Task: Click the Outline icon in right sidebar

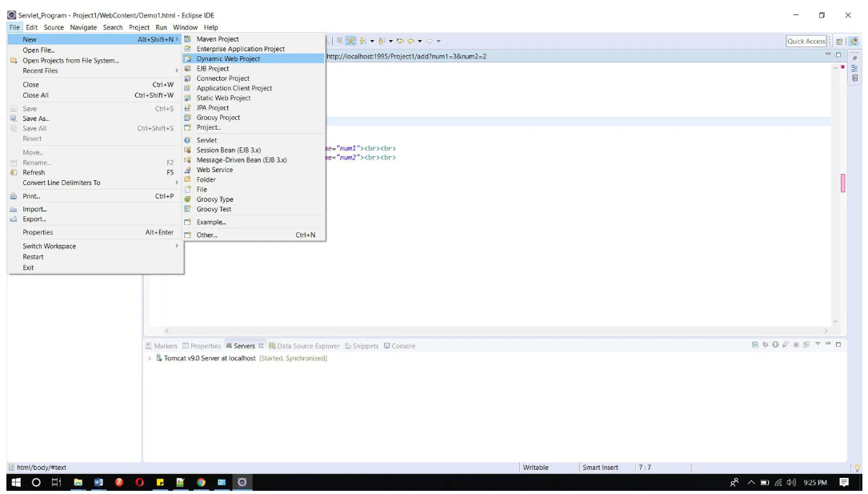Action: pos(854,68)
